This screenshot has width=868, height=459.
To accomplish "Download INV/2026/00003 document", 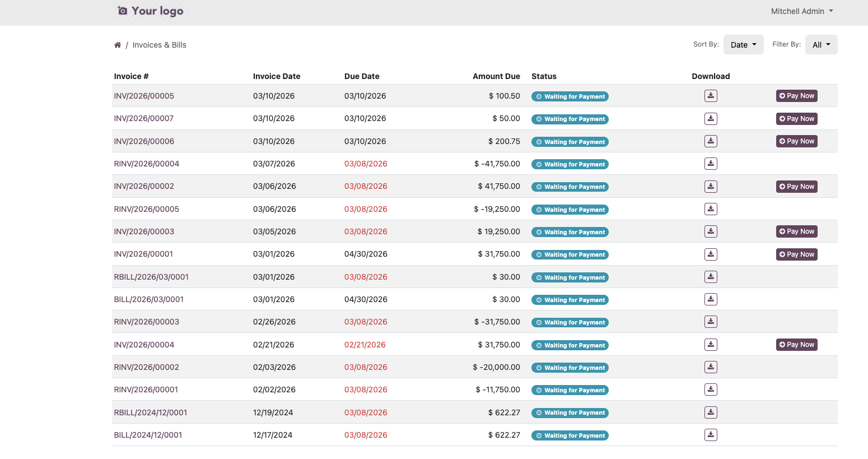I will (711, 231).
